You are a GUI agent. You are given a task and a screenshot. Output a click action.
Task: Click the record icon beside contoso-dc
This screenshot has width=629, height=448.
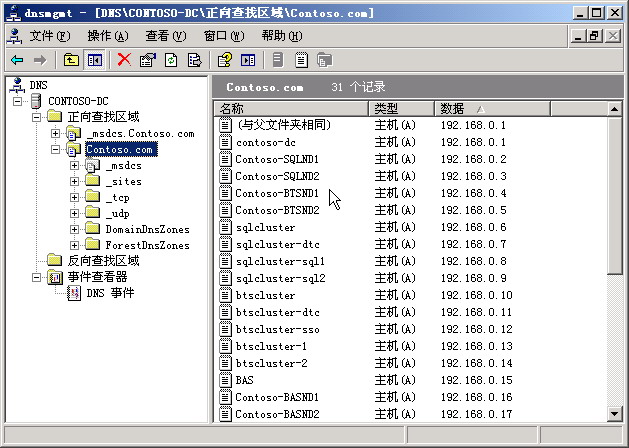coord(226,142)
